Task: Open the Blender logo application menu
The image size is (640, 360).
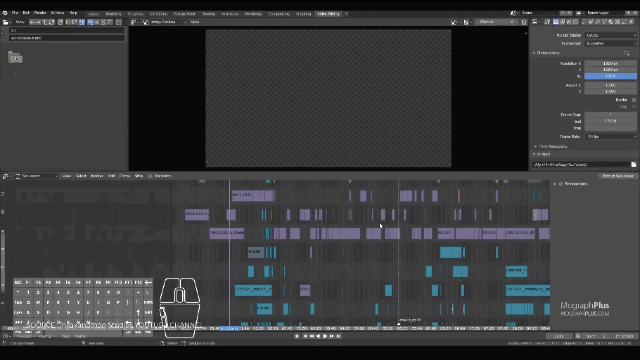Action: (x=4, y=13)
